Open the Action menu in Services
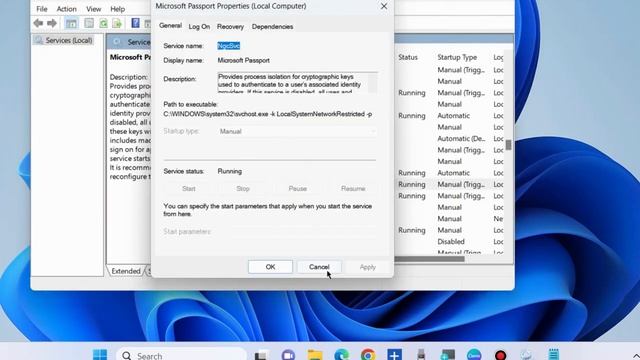Screen dimensions: 640x360 pyautogui.click(x=67, y=9)
